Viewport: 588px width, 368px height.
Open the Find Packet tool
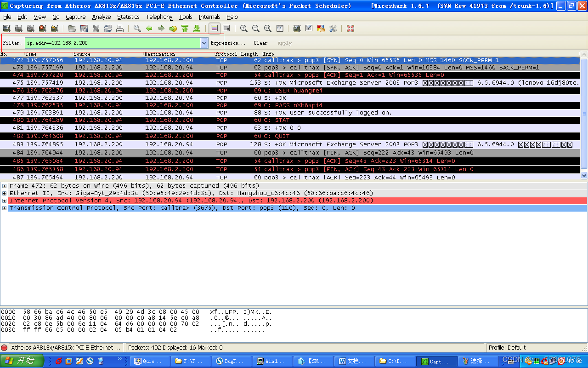(x=136, y=29)
